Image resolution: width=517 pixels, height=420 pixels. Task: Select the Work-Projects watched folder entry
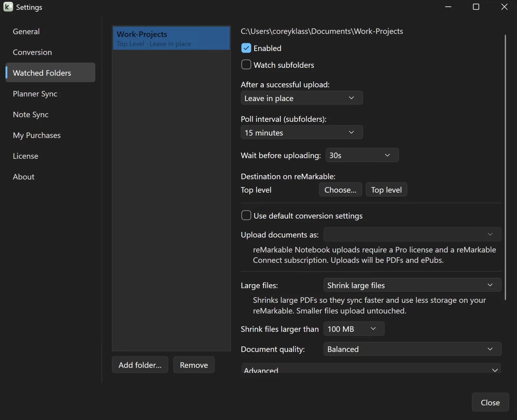(x=171, y=38)
